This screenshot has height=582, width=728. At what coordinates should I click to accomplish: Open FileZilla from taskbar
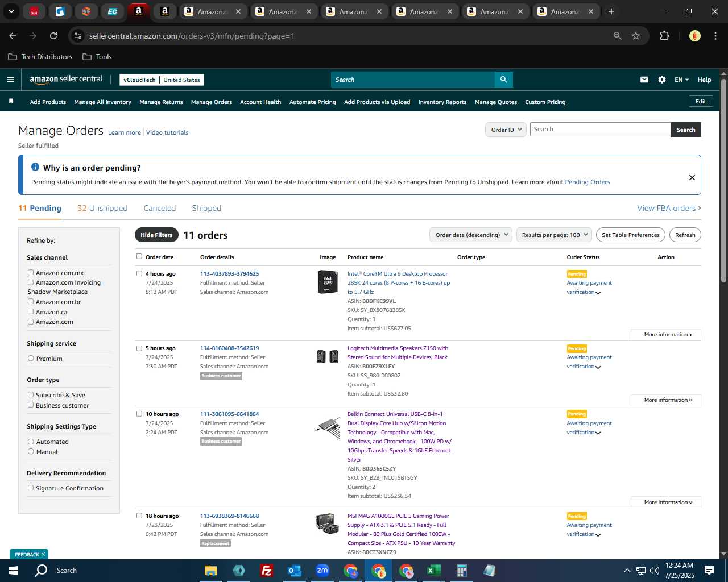coord(266,570)
